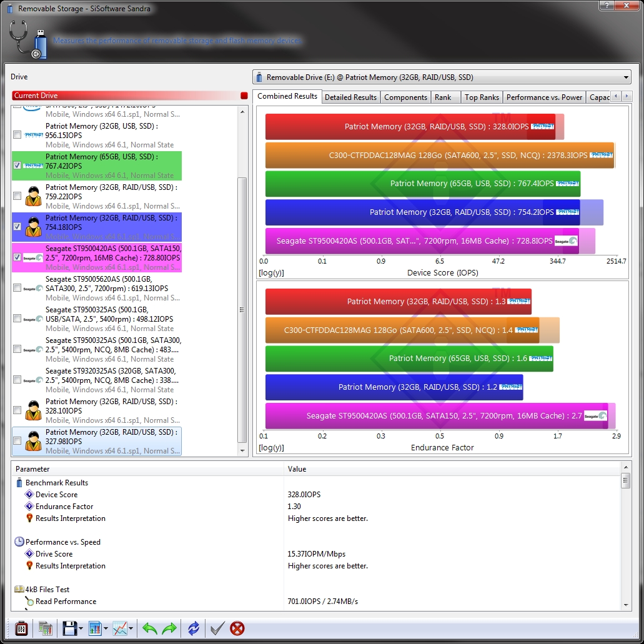Open the Top Ranks tab

482,97
